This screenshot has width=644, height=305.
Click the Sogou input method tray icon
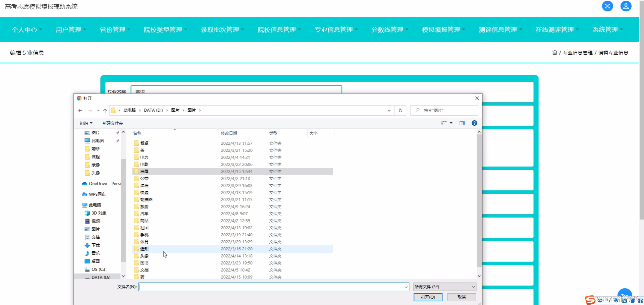tap(590, 300)
